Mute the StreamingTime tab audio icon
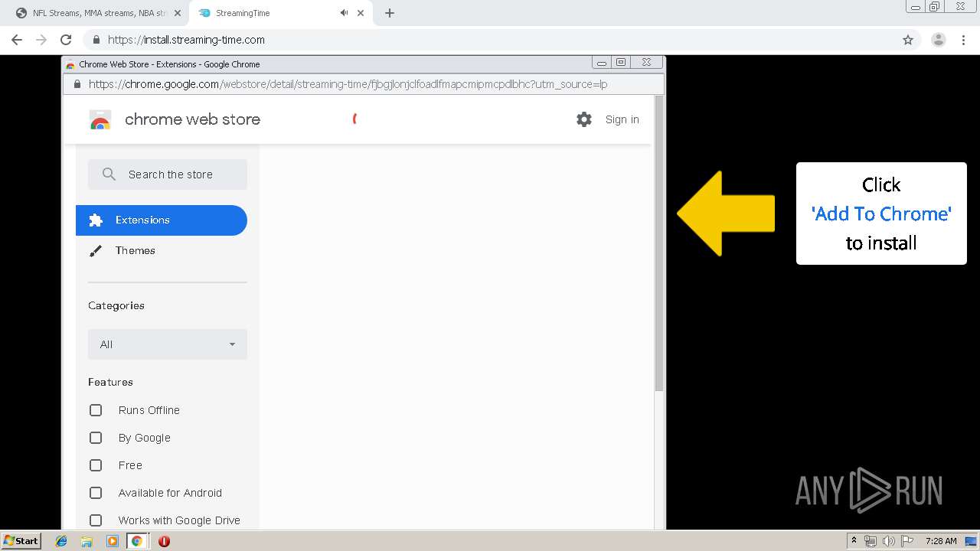The image size is (980, 551). pyautogui.click(x=344, y=13)
